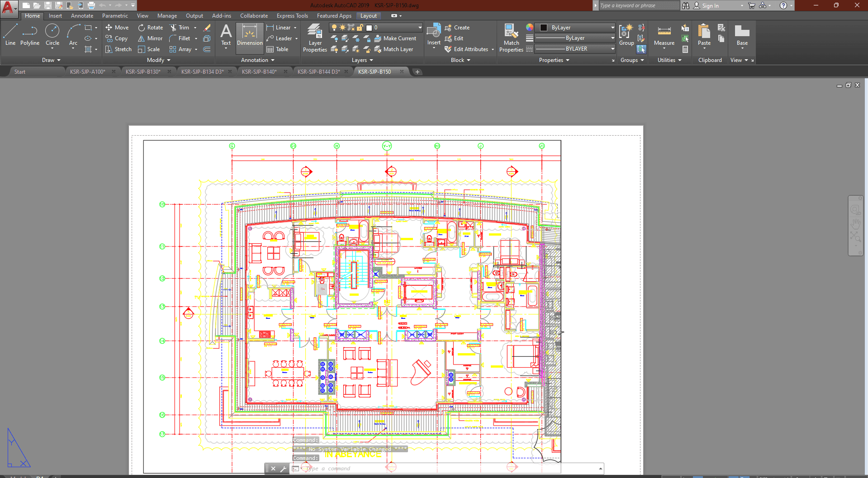
Task: Open the object color ByLayer swatch
Action: 544,28
